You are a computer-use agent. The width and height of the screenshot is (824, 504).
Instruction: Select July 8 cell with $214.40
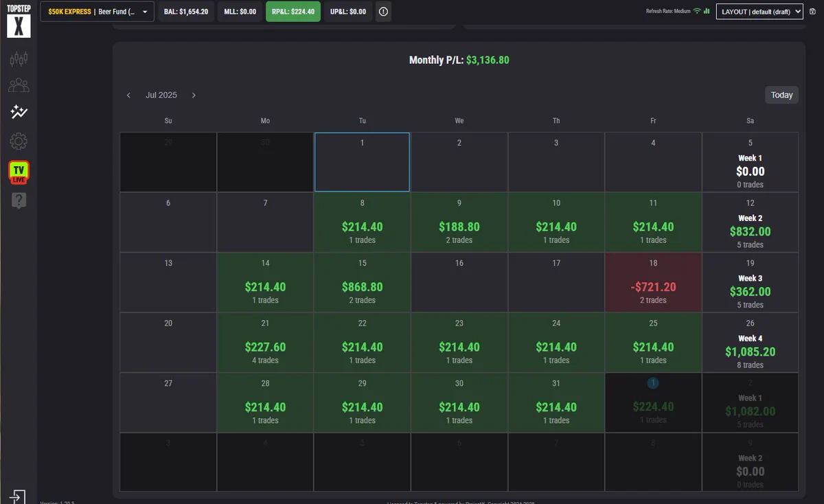coord(362,222)
